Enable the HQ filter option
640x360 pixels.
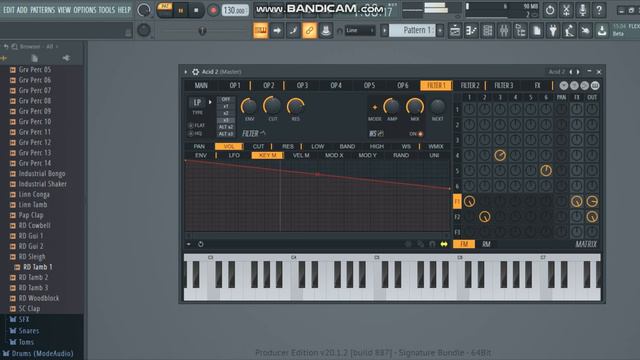point(191,133)
